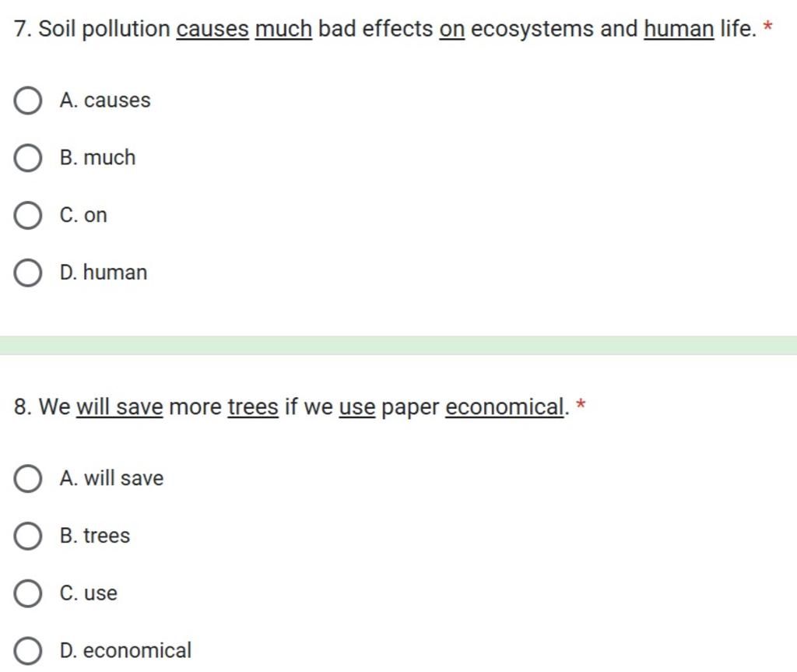797x672 pixels.
Task: Click underlined "much" in the question 7 sentence
Action: (x=283, y=30)
